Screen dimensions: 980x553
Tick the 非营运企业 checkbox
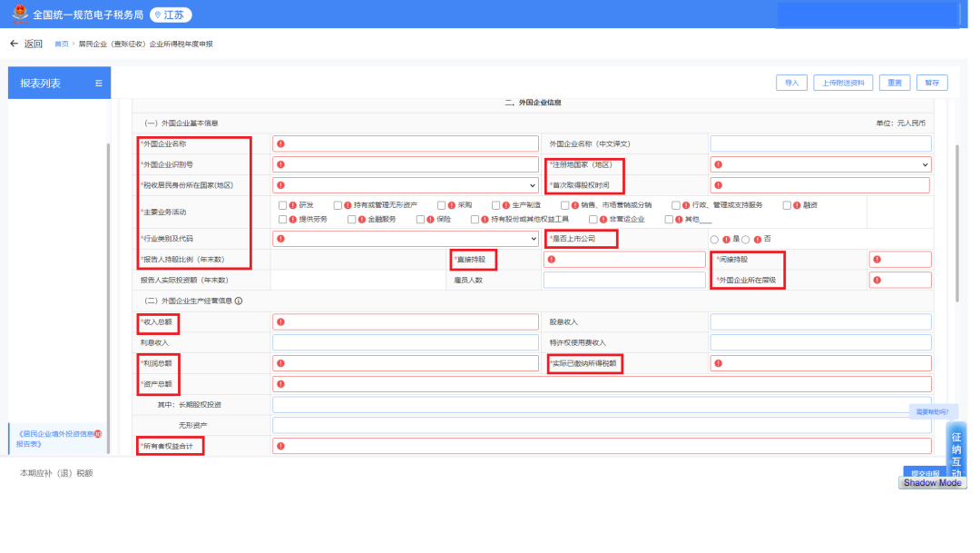point(593,220)
